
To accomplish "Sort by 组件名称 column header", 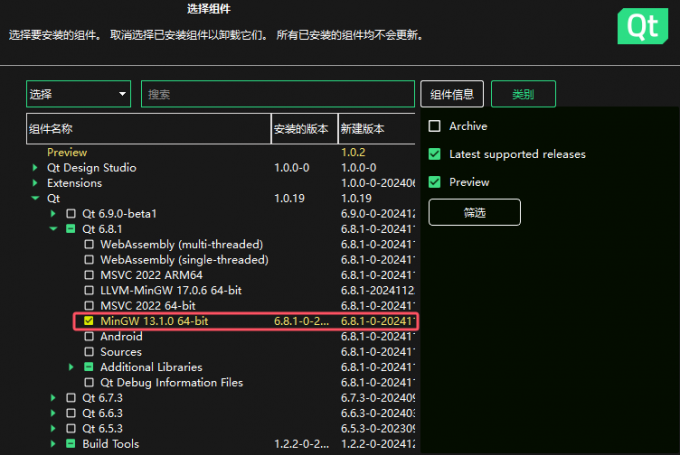I will (148, 129).
